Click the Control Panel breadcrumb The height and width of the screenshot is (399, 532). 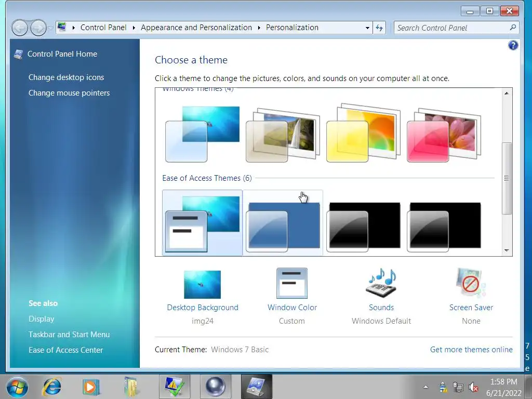pyautogui.click(x=103, y=28)
